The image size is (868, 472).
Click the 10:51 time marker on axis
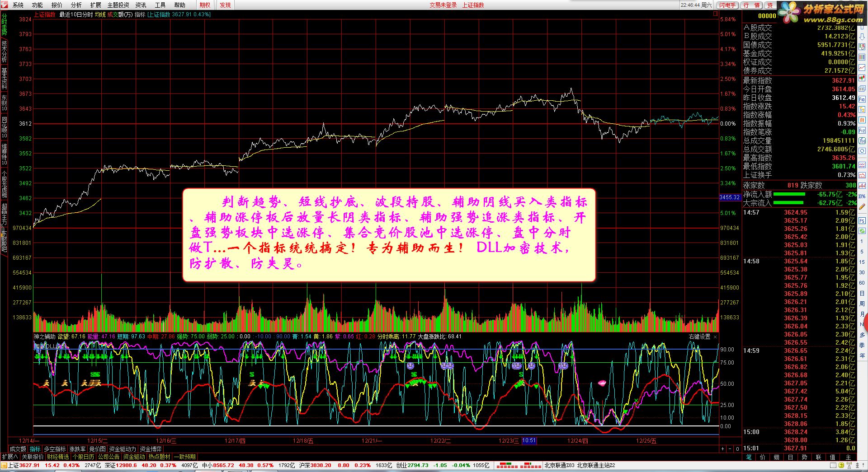(x=529, y=441)
